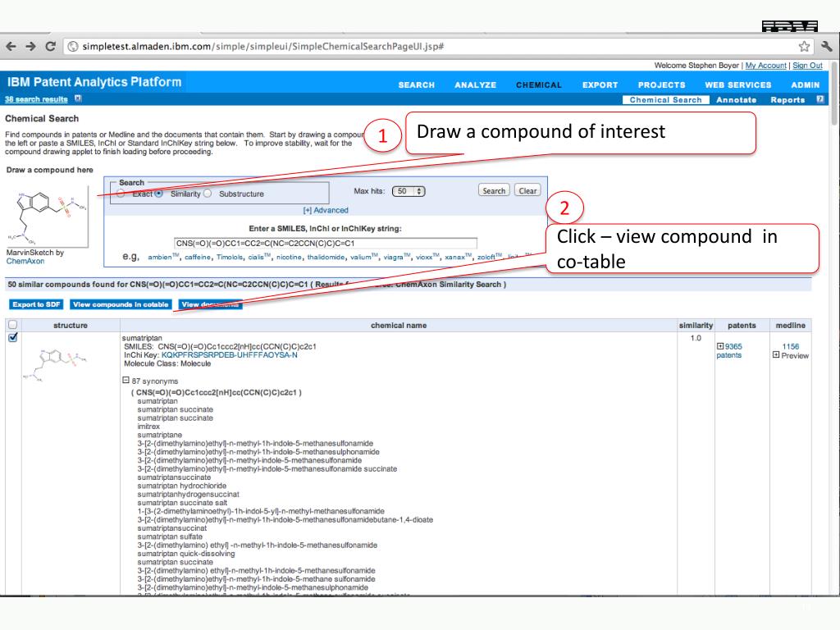Image resolution: width=840 pixels, height=630 pixels.
Task: Click the similarity column header
Action: tap(696, 325)
